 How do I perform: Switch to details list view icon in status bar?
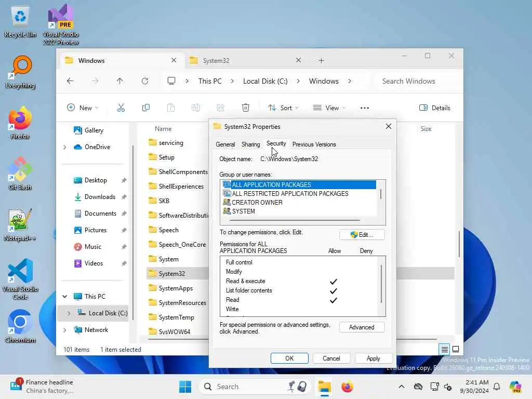(445, 349)
